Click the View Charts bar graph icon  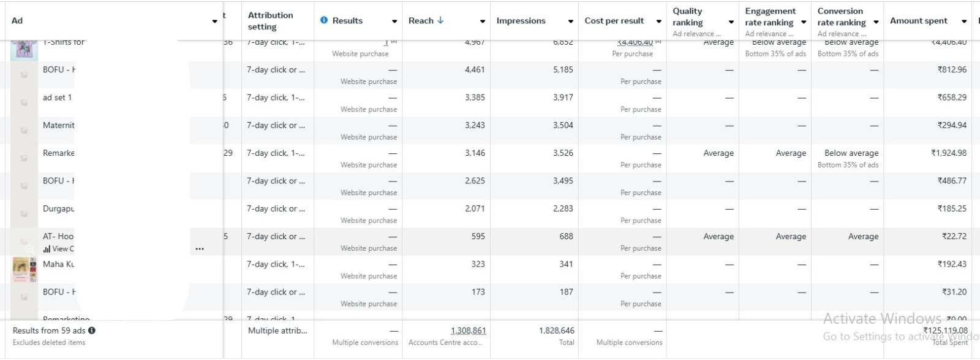coord(47,249)
